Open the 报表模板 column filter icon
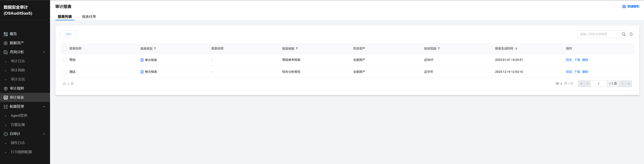This screenshot has width=644, height=164. click(x=297, y=49)
